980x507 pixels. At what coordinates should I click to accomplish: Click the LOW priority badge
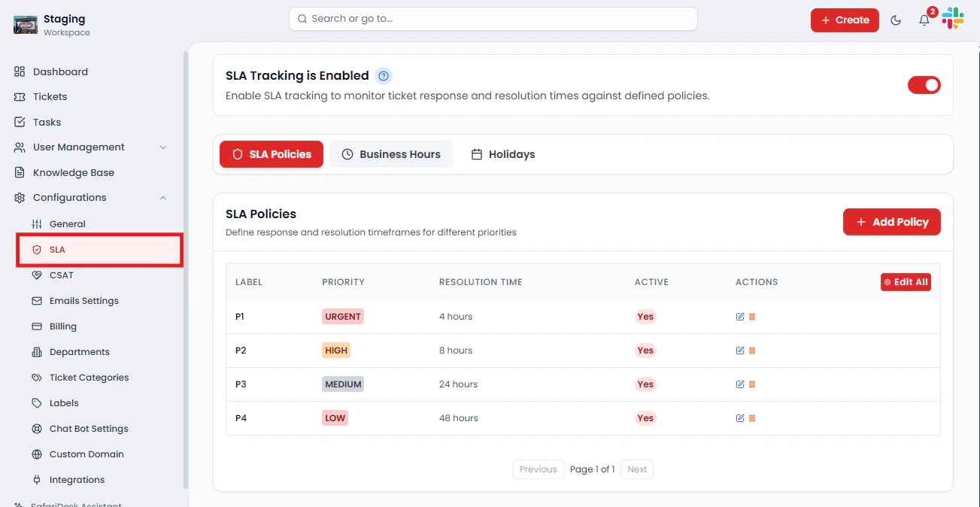pyautogui.click(x=335, y=418)
